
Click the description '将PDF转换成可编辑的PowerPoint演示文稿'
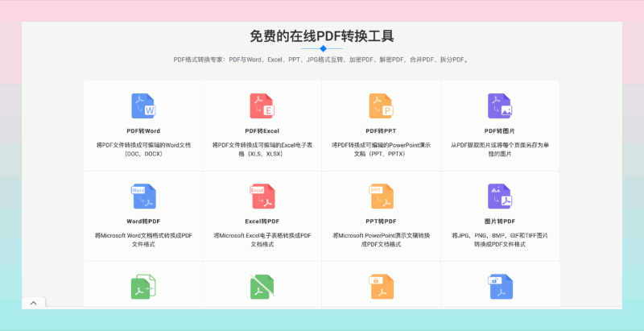(x=381, y=150)
